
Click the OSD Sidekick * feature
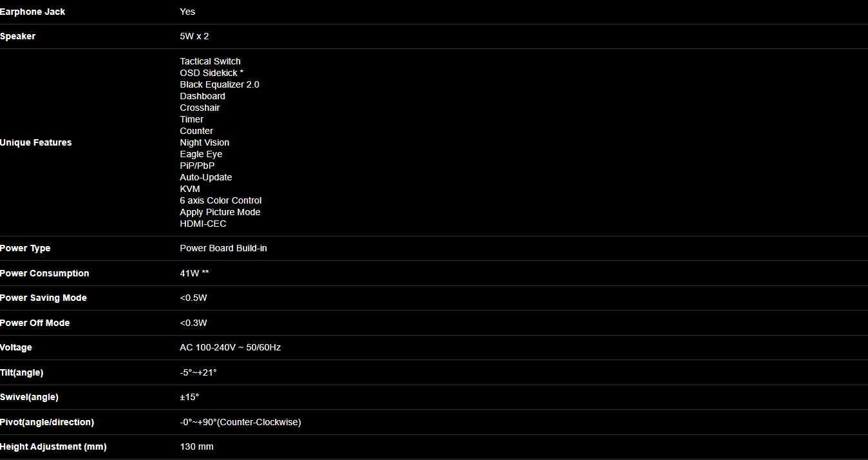click(x=212, y=73)
